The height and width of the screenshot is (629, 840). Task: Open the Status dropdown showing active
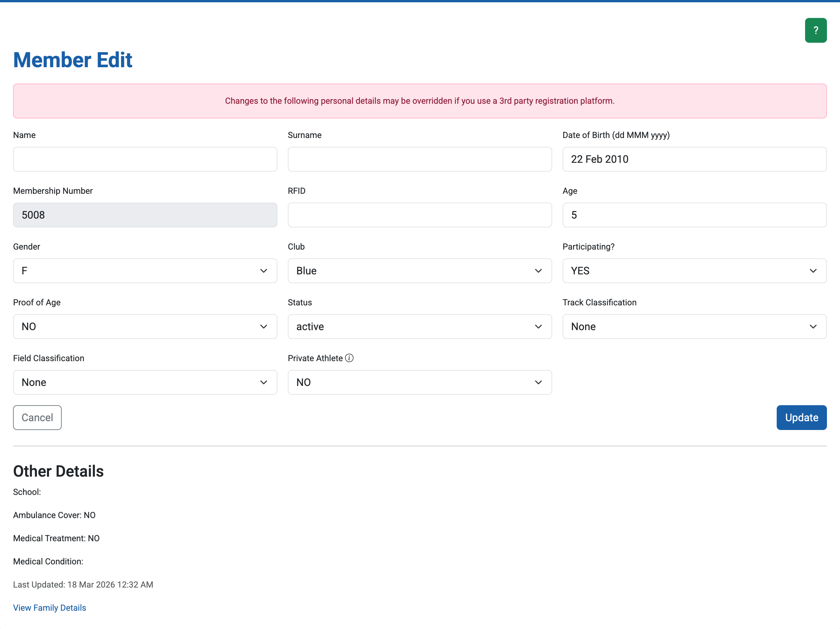(420, 327)
